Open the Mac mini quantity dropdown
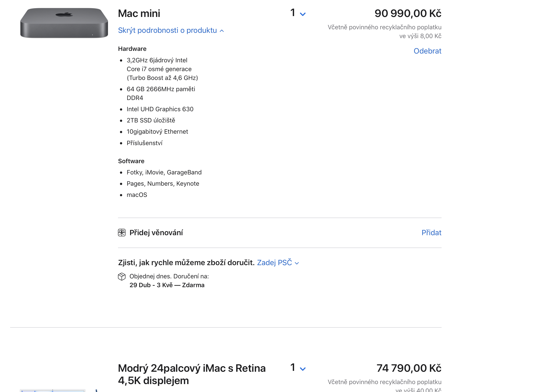 297,13
